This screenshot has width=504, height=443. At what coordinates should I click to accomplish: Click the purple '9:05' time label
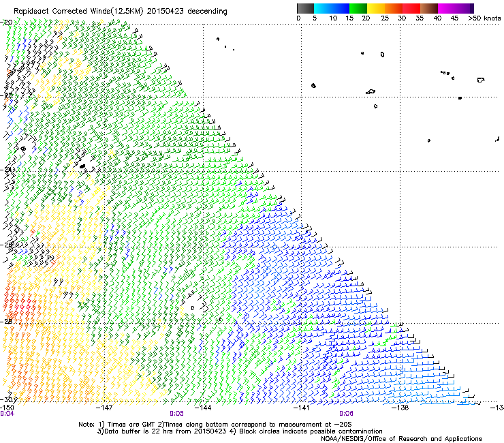tap(177, 414)
